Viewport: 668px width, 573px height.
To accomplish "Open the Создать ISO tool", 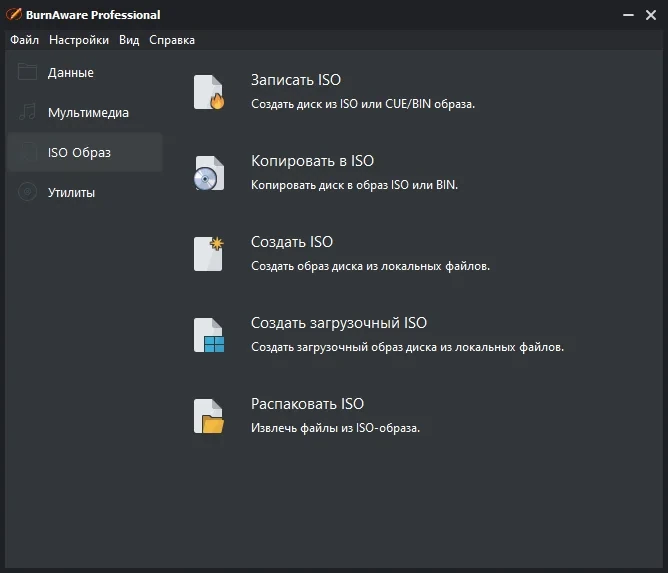I will pos(292,242).
